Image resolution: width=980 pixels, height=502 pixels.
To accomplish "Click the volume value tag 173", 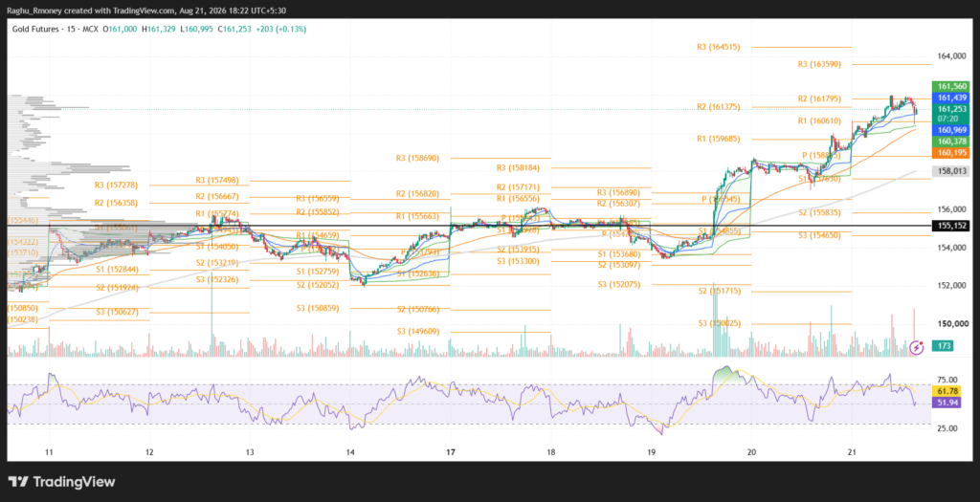I will (943, 346).
